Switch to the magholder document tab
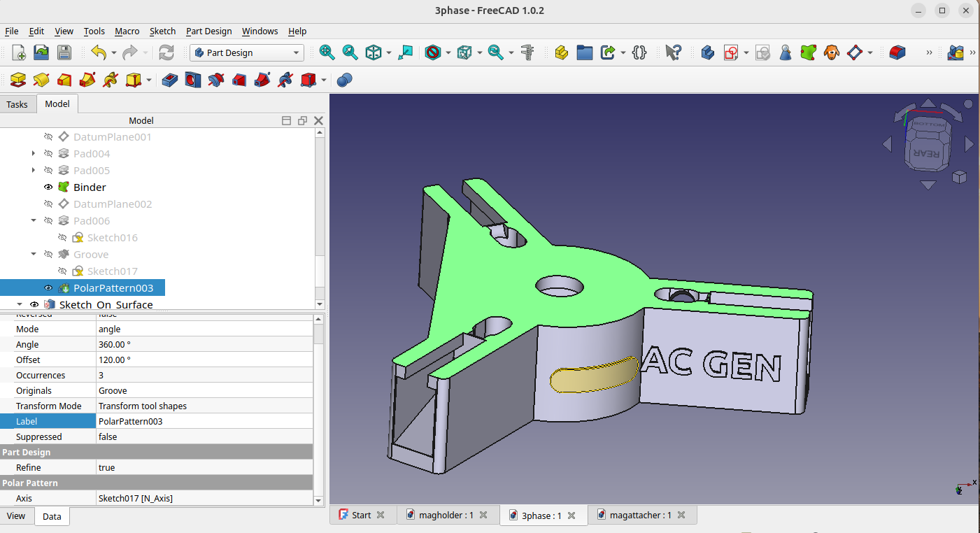The image size is (980, 533). point(446,516)
